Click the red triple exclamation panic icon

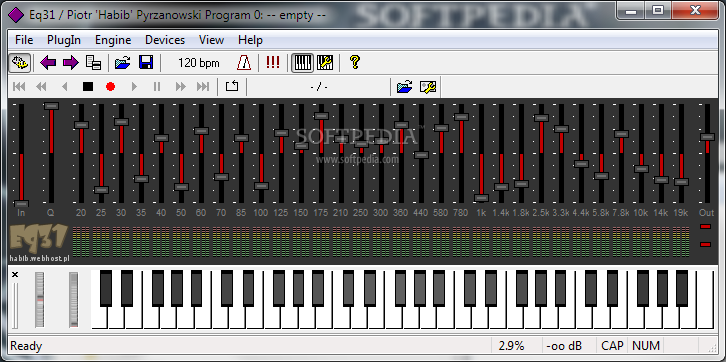coord(273,62)
